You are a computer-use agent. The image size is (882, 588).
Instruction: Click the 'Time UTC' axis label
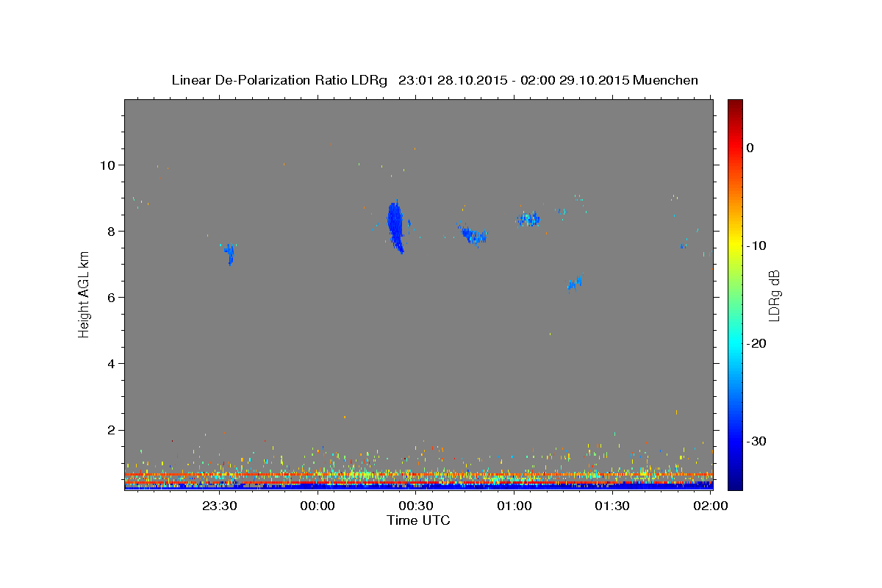click(418, 520)
